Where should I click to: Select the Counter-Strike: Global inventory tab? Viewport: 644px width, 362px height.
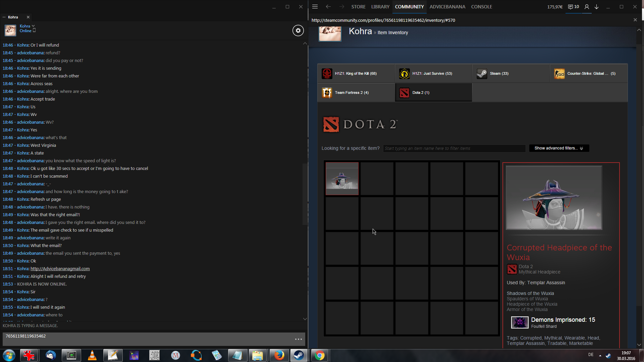[588, 73]
